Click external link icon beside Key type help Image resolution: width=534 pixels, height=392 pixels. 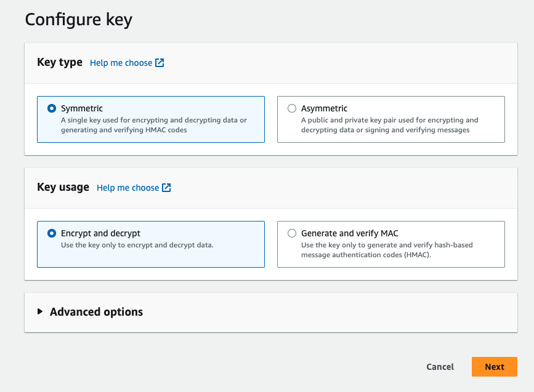pos(160,63)
